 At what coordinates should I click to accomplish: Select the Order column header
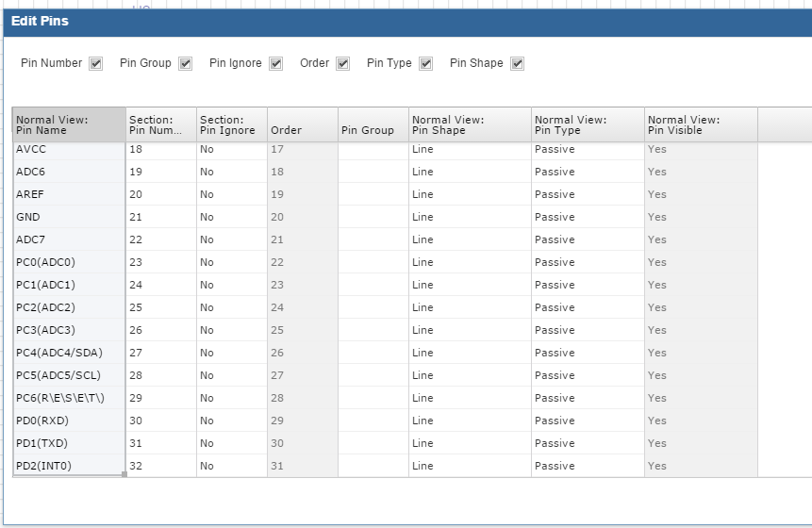(x=303, y=124)
